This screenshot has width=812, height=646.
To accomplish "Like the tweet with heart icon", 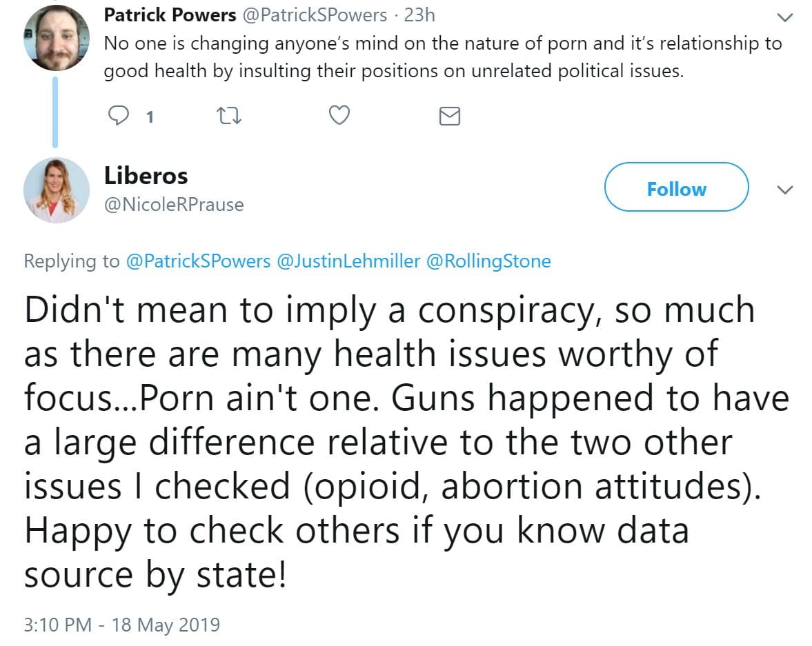I will [x=339, y=117].
